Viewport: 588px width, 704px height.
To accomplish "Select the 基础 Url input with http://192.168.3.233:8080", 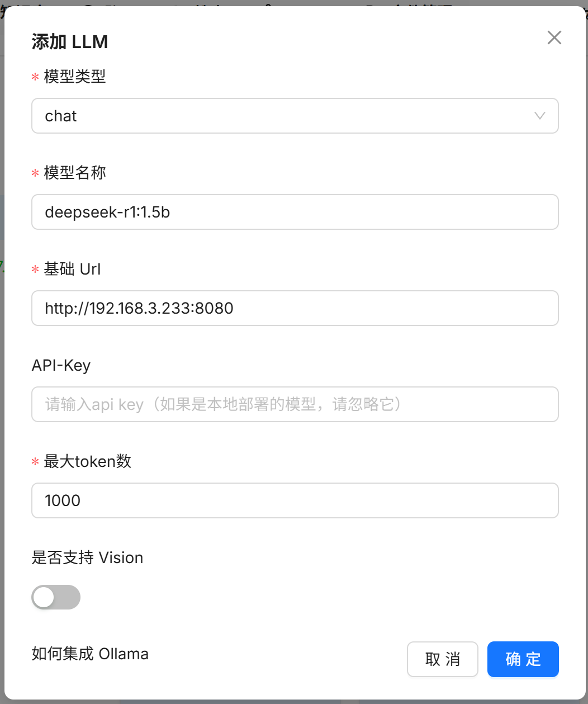I will point(295,308).
